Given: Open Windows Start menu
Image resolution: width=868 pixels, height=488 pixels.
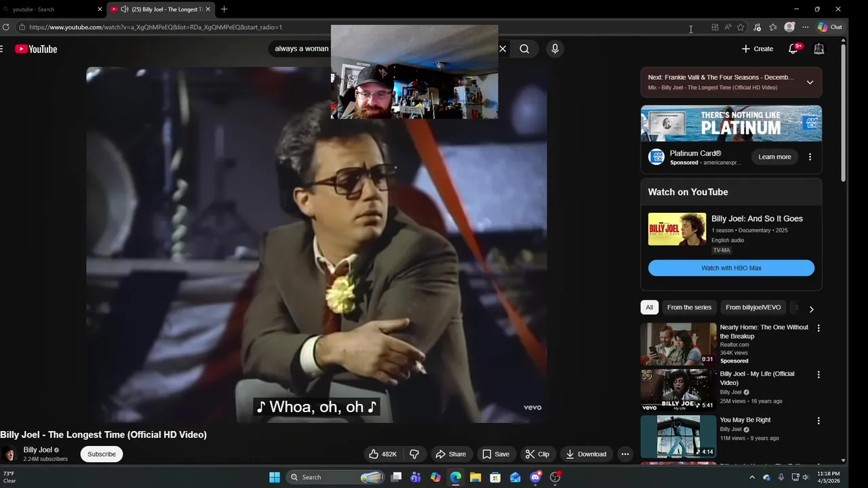Looking at the screenshot, I should 275,477.
